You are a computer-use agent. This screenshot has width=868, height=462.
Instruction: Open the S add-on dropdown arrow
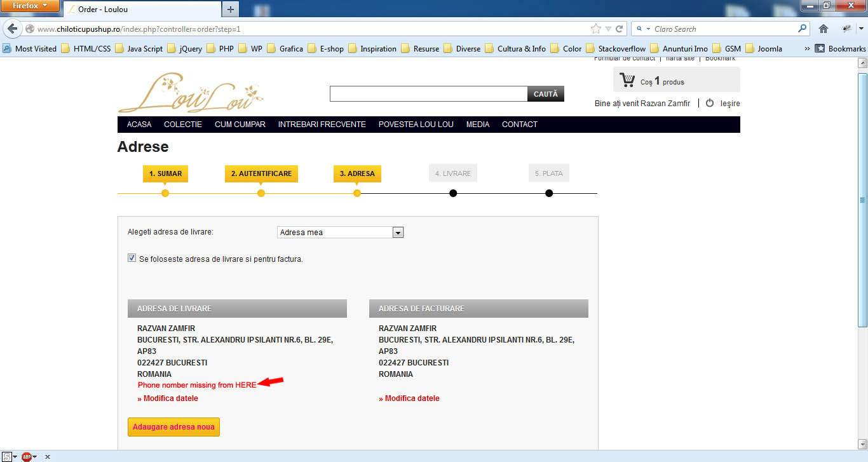tap(15, 457)
